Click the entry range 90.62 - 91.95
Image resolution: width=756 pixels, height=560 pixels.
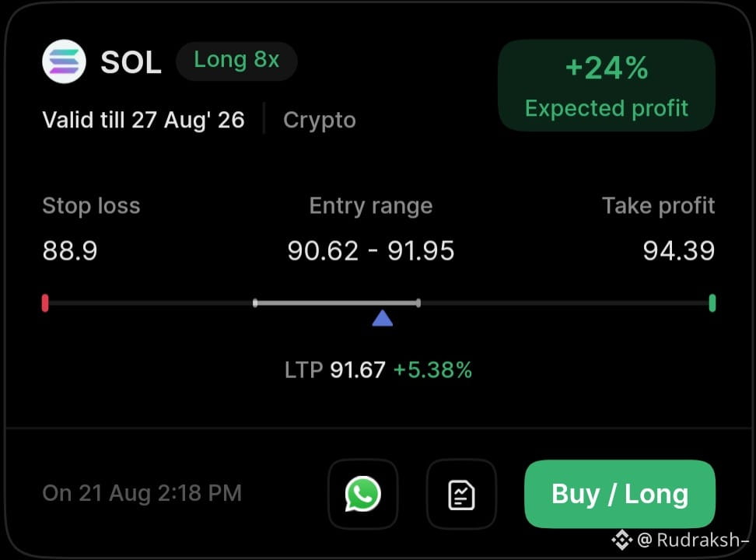pos(371,250)
